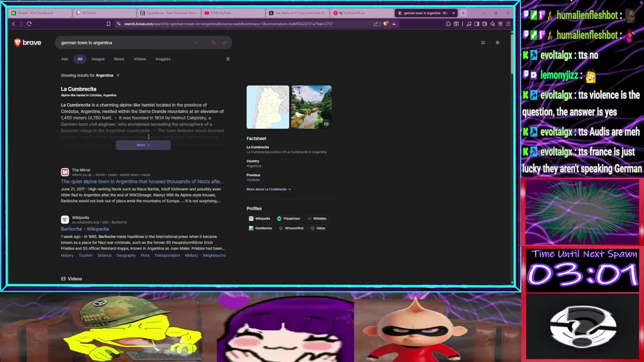This screenshot has width=644, height=362.
Task: Open the Military sublink under Bariloche
Action: (191, 255)
